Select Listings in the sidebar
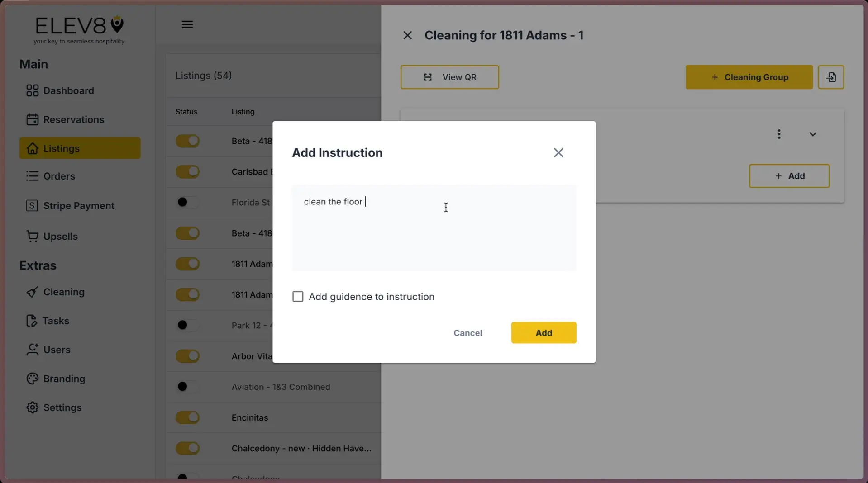Screen dimensions: 868x483 pos(61,148)
